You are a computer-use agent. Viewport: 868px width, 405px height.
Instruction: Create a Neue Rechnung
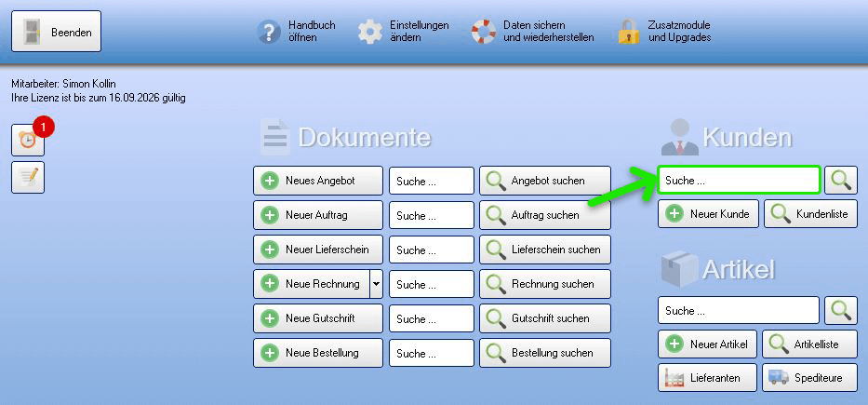[x=312, y=284]
